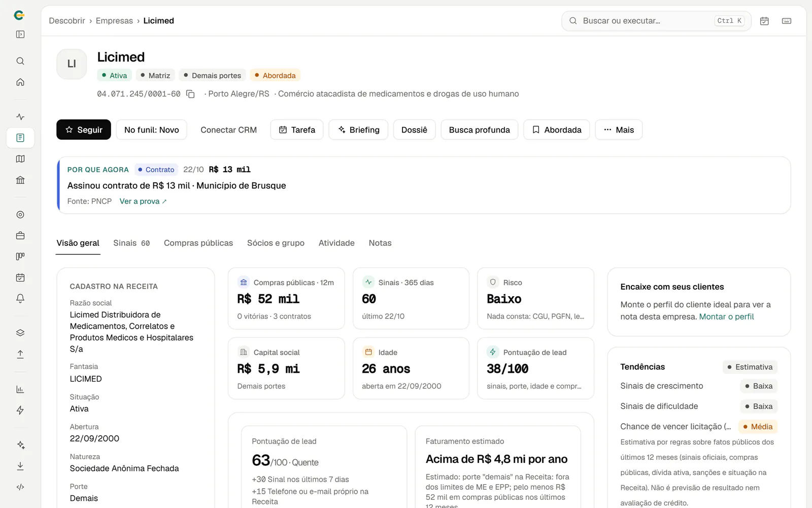Open the No funil: Novo stage selector
The image size is (812, 508).
pyautogui.click(x=151, y=130)
